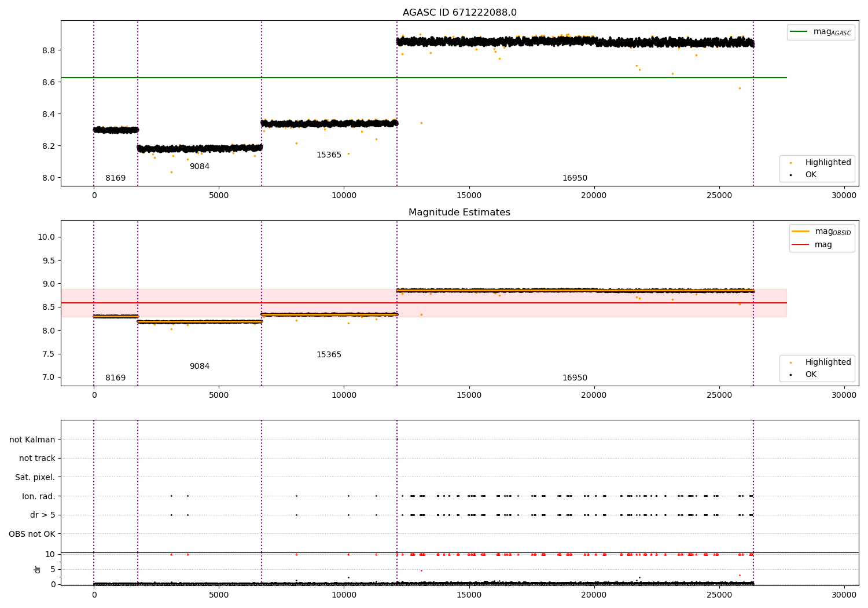The width and height of the screenshot is (868, 608).
Task: Click the rotated 'dr' y-axis label
Action: (38, 569)
